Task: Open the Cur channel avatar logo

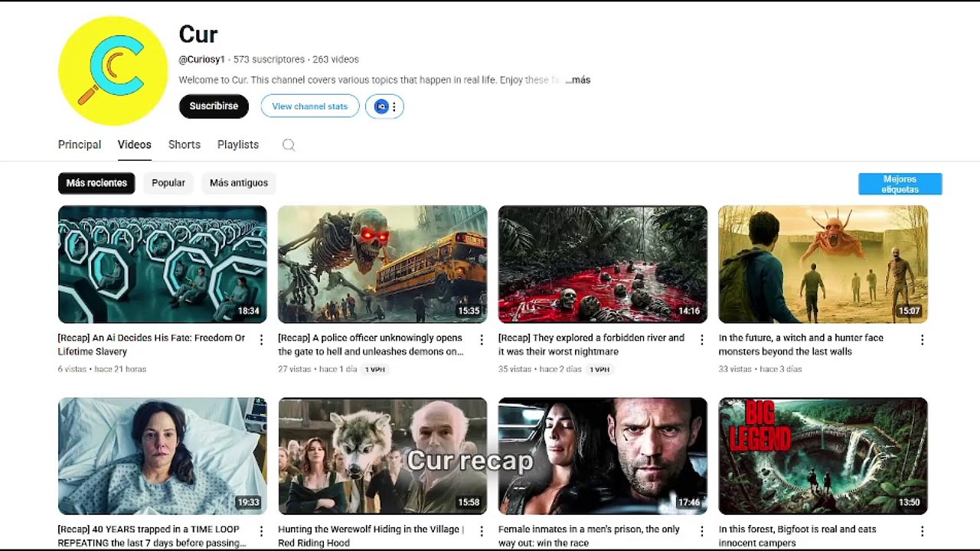Action: tap(113, 70)
